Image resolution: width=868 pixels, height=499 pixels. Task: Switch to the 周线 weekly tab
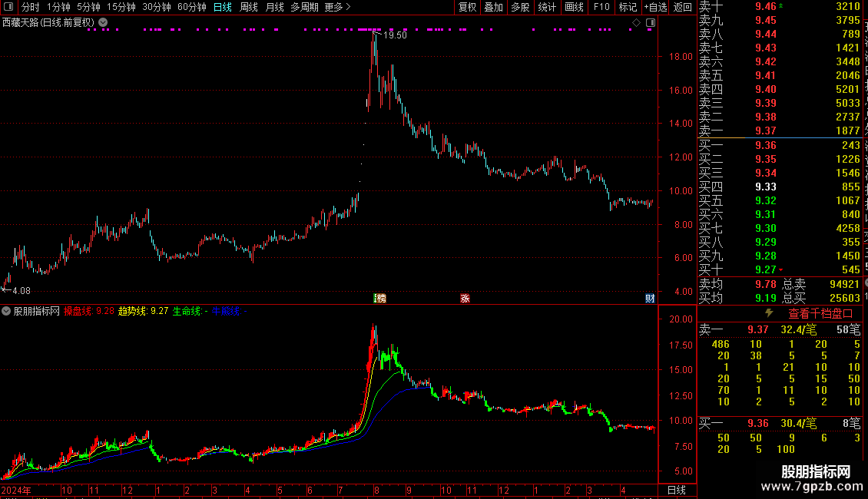[x=249, y=7]
